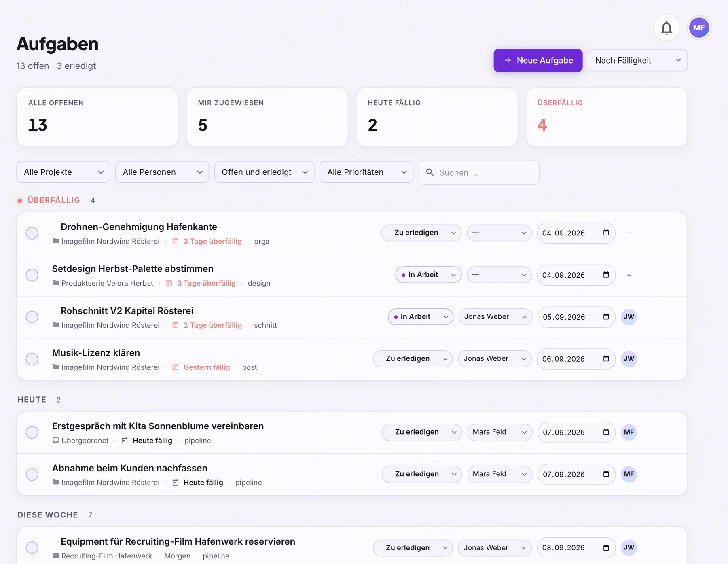
Task: Click the search magnifier icon
Action: point(430,172)
